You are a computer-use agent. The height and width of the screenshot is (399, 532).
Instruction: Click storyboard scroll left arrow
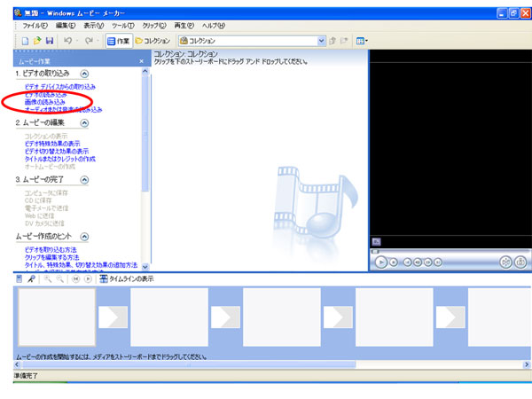[x=17, y=365]
